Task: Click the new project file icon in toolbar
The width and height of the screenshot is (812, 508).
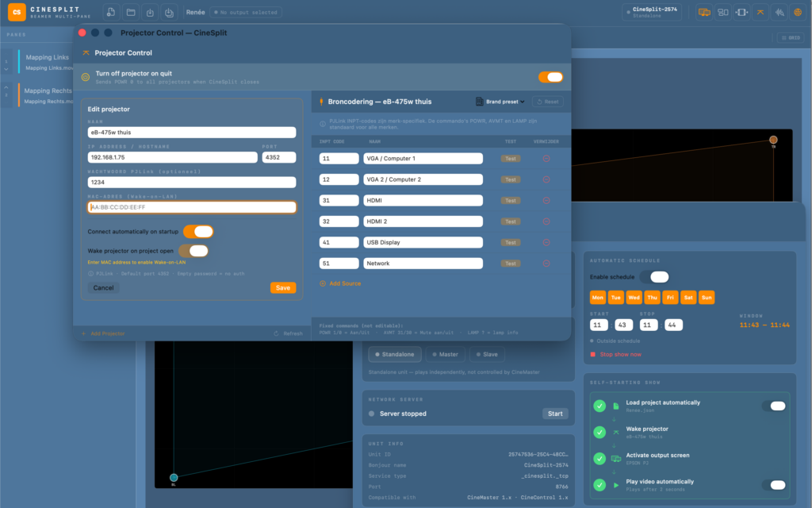Action: [111, 12]
